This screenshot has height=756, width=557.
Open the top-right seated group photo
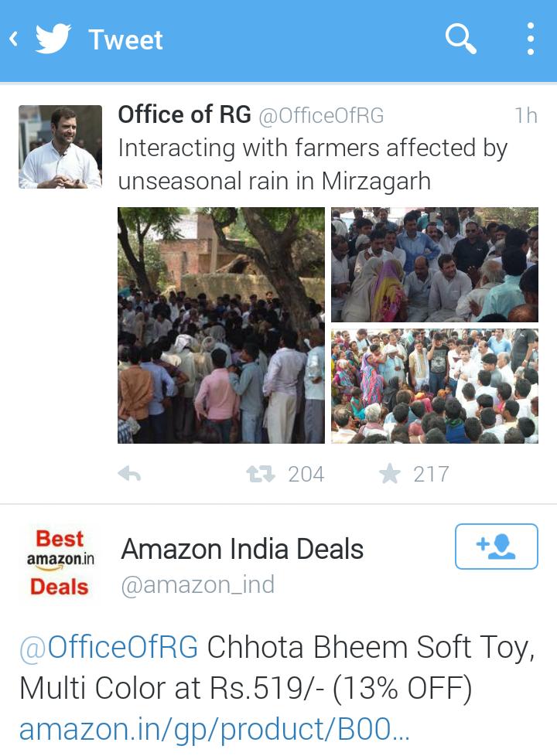435,264
